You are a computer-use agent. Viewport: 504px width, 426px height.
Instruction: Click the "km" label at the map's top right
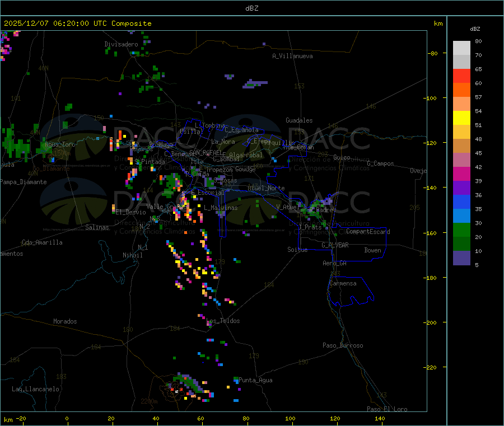click(438, 24)
